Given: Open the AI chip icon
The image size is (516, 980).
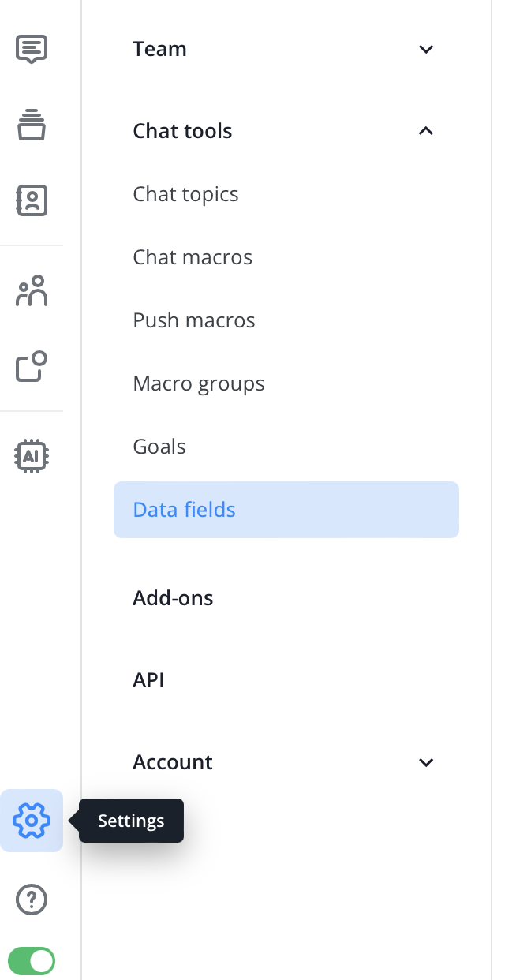Looking at the screenshot, I should click(x=32, y=455).
